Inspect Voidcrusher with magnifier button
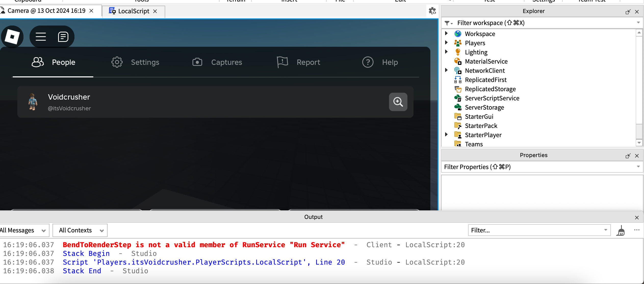The width and height of the screenshot is (644, 284). click(x=398, y=102)
